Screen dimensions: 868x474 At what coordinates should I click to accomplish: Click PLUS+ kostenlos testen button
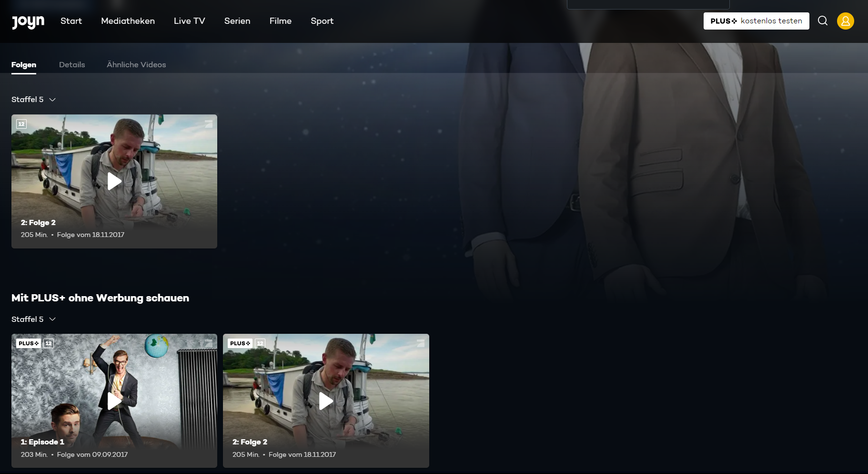point(756,21)
